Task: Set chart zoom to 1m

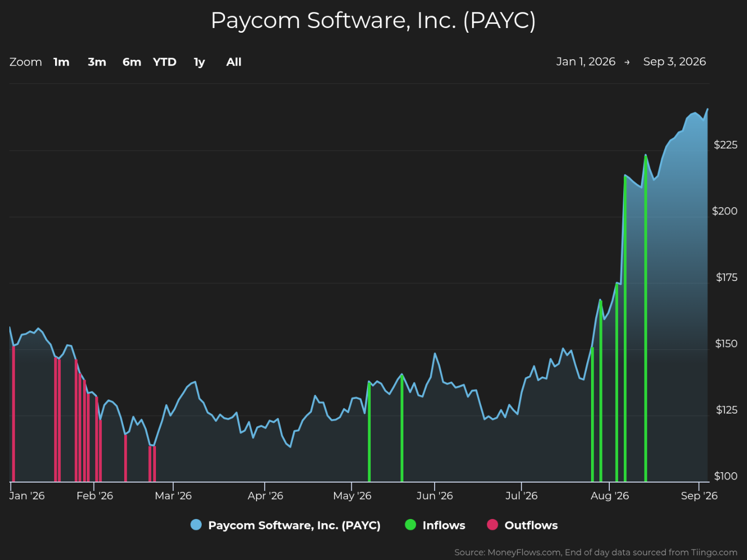Action: (x=61, y=62)
